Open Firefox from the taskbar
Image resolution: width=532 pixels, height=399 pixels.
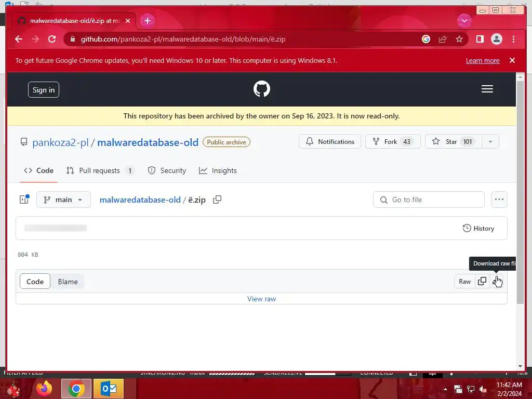[45, 389]
